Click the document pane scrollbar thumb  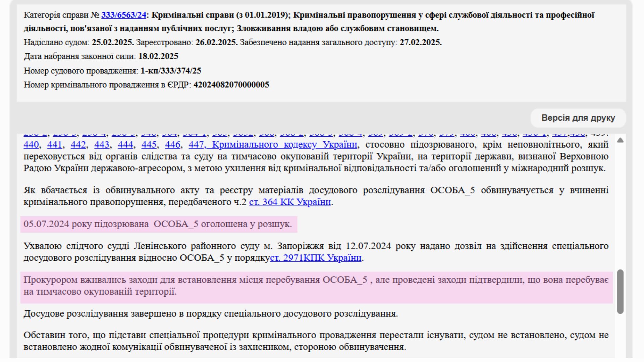pos(620,291)
